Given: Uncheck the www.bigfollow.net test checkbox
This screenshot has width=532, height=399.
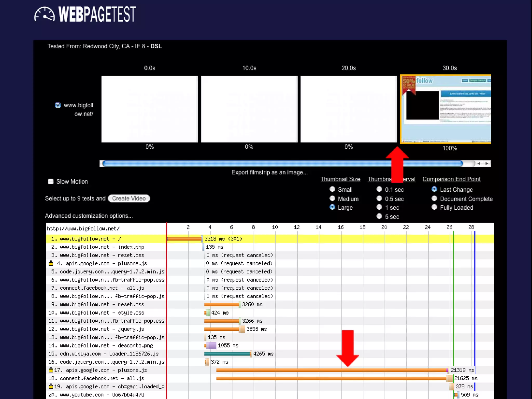Looking at the screenshot, I should coord(58,105).
